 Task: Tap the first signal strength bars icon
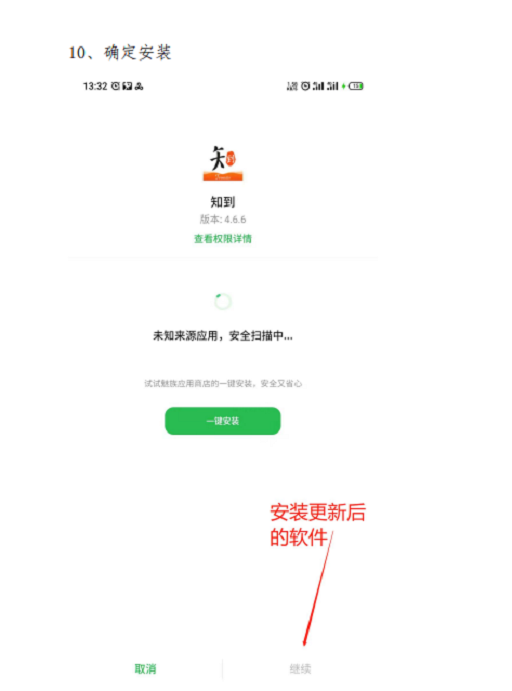[x=319, y=86]
